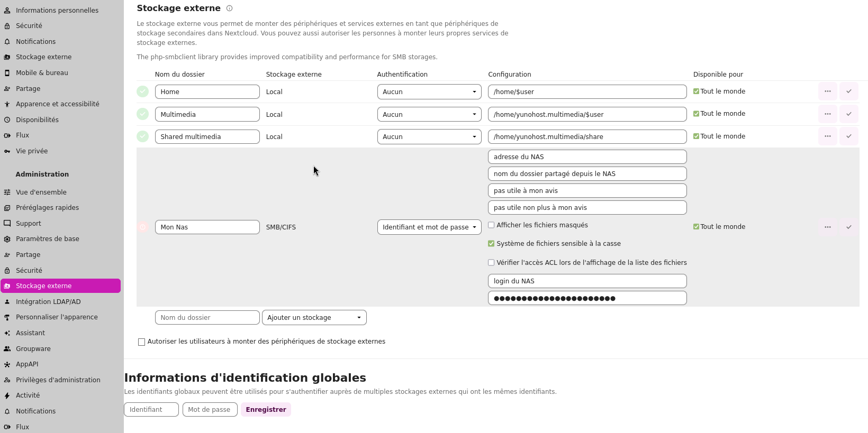Open more options for Shared multimedia storage

coord(827,136)
